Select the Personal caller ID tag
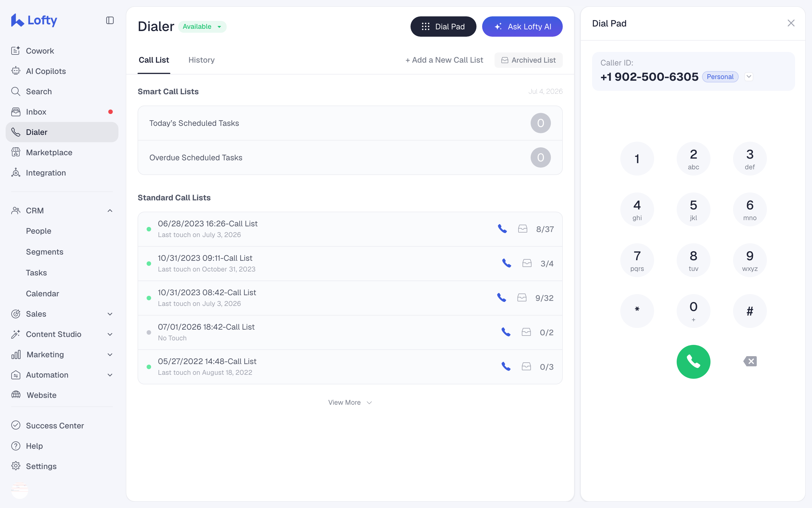812x508 pixels. [x=720, y=76]
